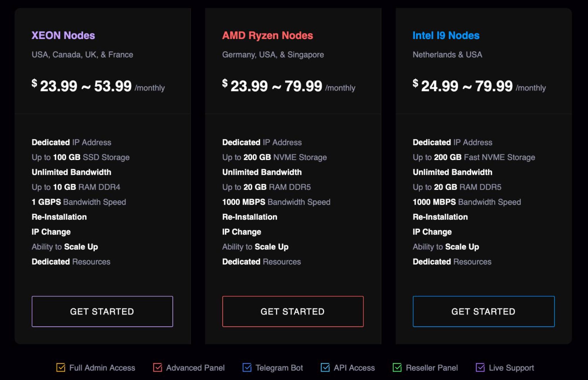The height and width of the screenshot is (380, 588).
Task: Click GET STARTED under Intel I9 Nodes
Action: pos(483,311)
